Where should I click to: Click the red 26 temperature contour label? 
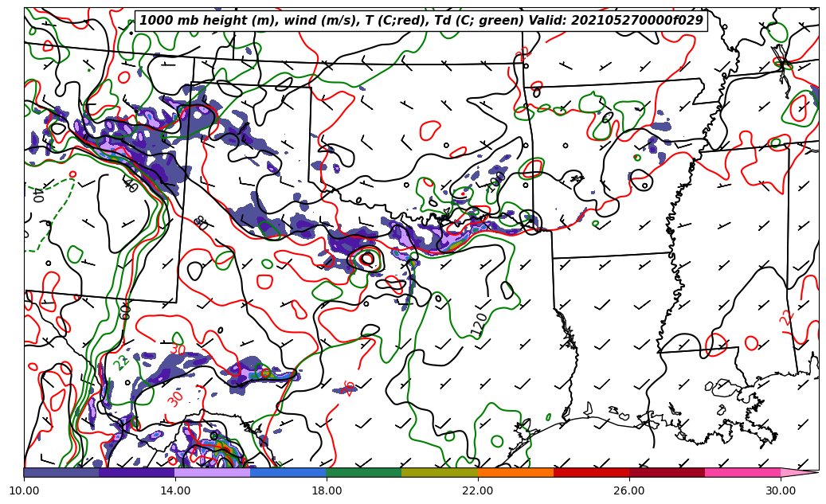349,388
